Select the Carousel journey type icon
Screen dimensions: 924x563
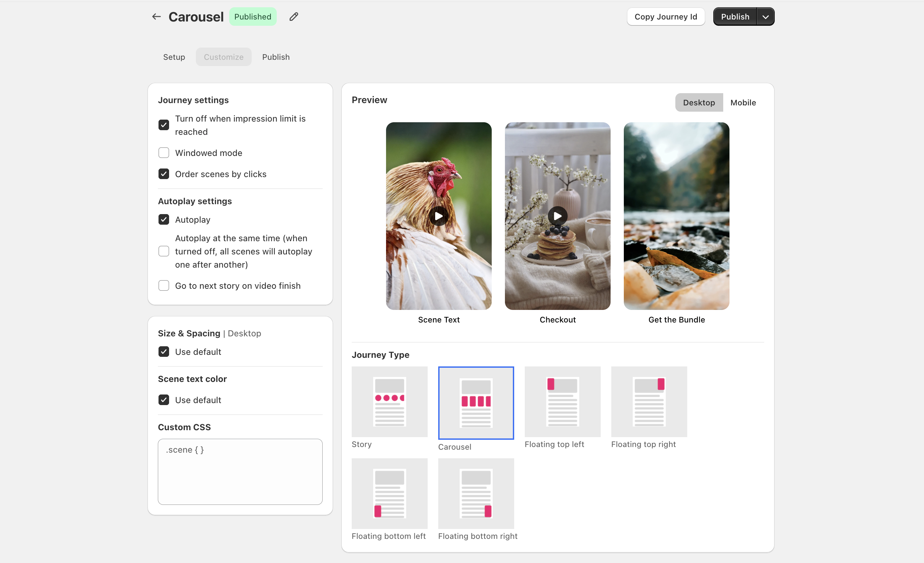coord(476,402)
